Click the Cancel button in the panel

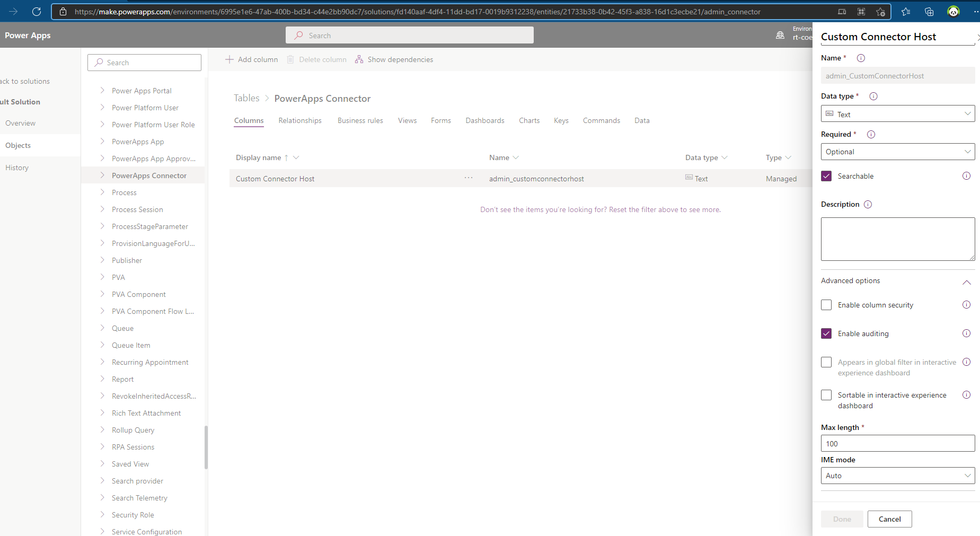(889, 519)
